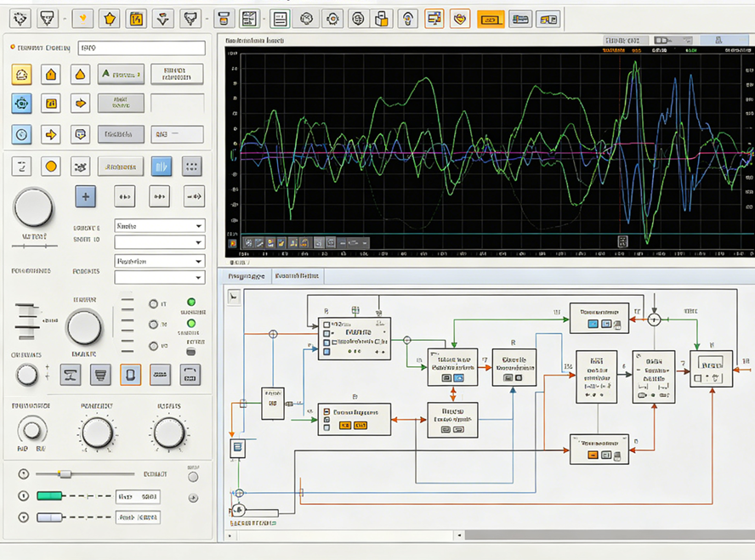This screenshot has width=755, height=560.
Task: Select the leftmost grey tab in the scope header
Action: coord(625,41)
